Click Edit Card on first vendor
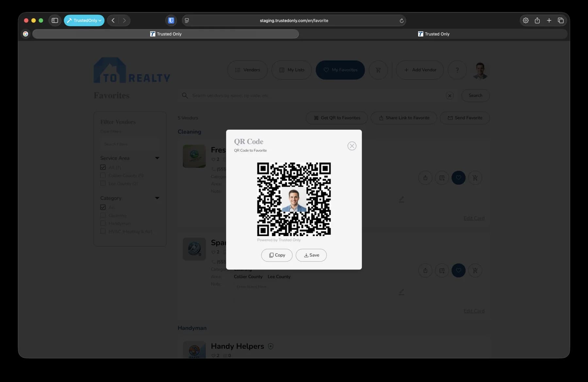The image size is (588, 382). (474, 218)
